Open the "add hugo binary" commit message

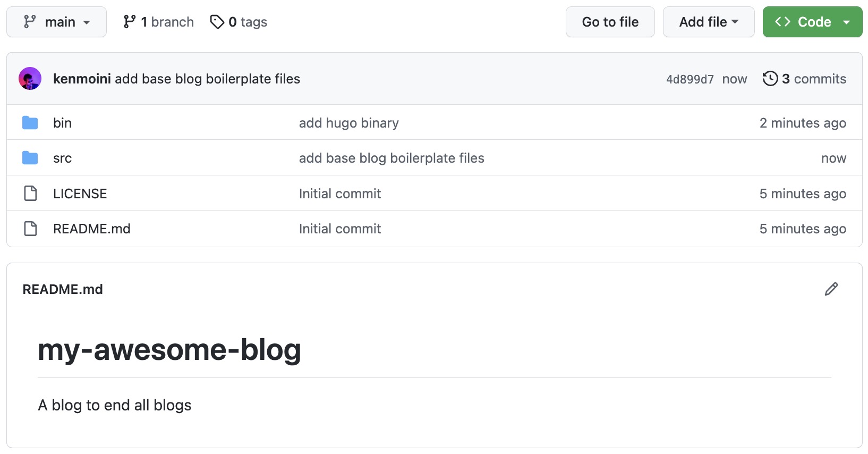click(348, 123)
